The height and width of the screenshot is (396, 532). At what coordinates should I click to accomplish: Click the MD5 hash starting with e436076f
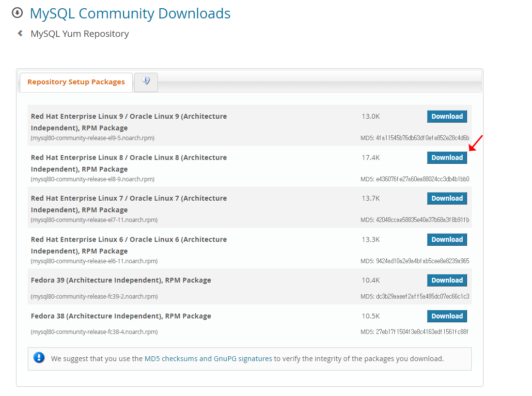pos(422,179)
